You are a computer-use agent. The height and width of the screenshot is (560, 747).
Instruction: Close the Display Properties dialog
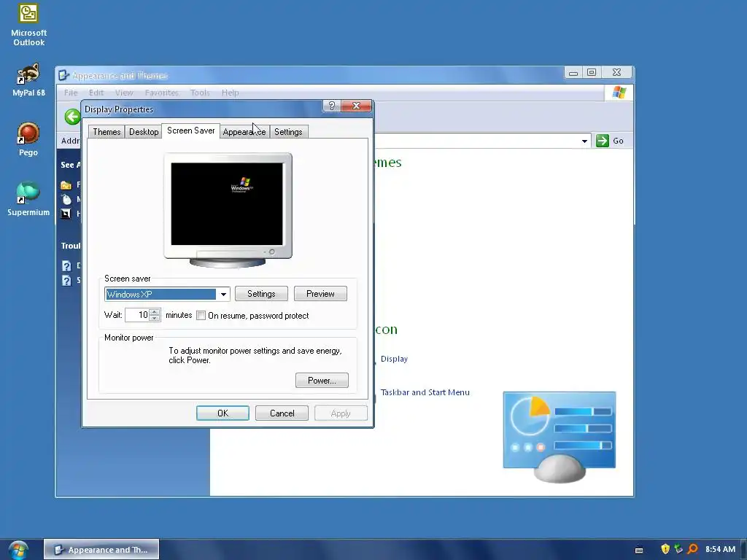[x=356, y=106]
